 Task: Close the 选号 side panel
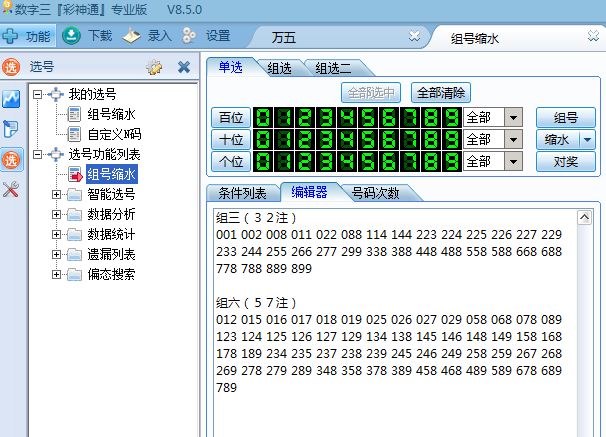[184, 67]
